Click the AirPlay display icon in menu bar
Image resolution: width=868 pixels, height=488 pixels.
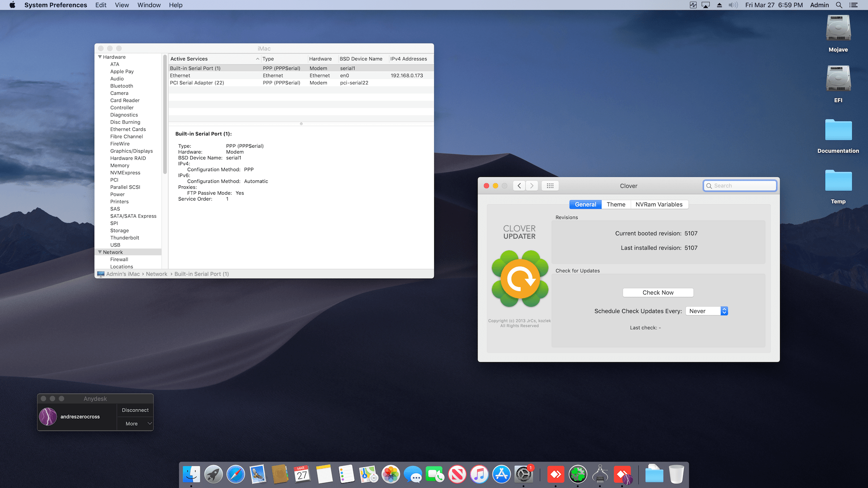706,5
